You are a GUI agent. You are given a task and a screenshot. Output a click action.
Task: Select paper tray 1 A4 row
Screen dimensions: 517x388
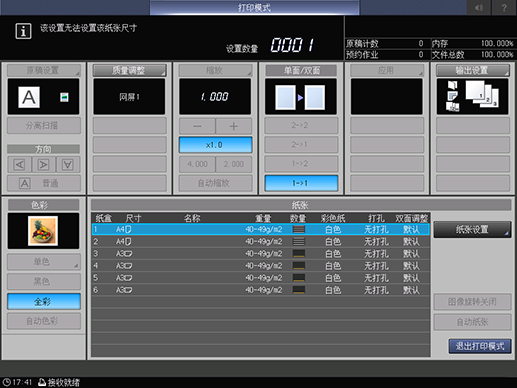pyautogui.click(x=261, y=229)
